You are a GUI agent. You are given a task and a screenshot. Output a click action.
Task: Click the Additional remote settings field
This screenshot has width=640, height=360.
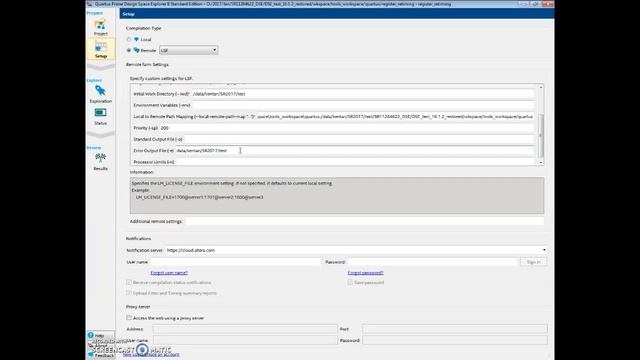coord(364,221)
